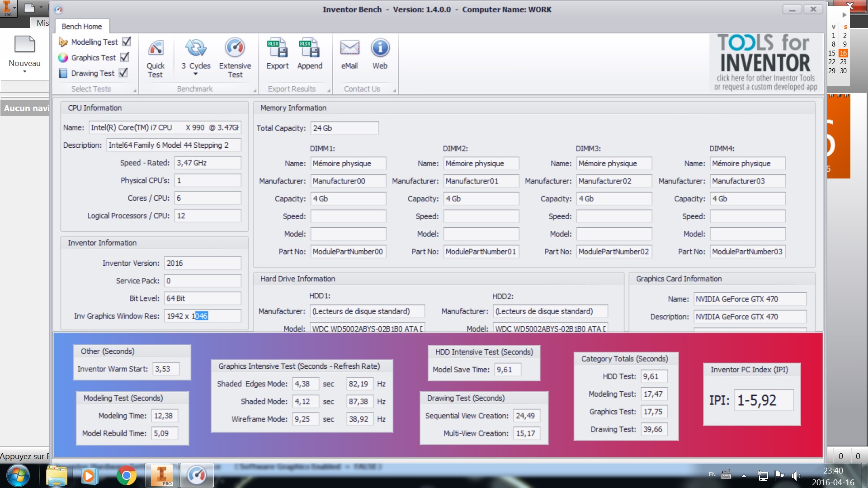Viewport: 868px width, 488px height.
Task: Click DIMM1 Part No field
Action: [x=348, y=251]
